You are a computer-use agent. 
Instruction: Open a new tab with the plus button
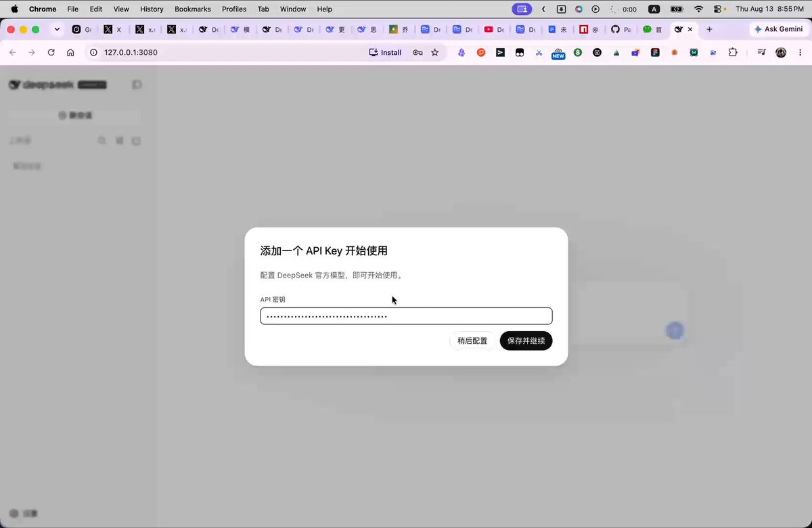click(x=709, y=29)
